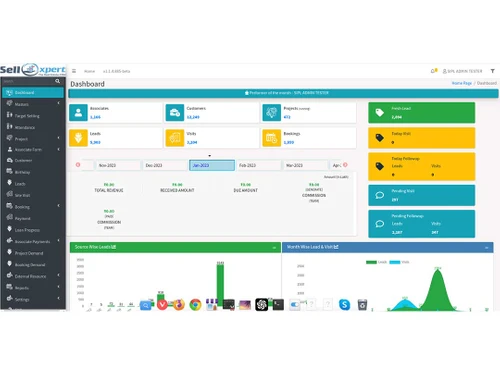This screenshot has height=375, width=500.
Task: Collapse the Source Wise Leads panel
Action: 274,248
